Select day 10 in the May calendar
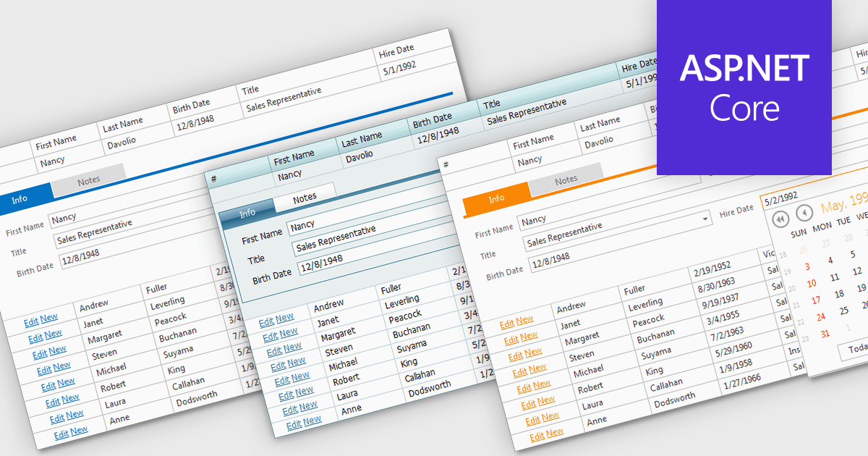The height and width of the screenshot is (456, 868). point(812,284)
